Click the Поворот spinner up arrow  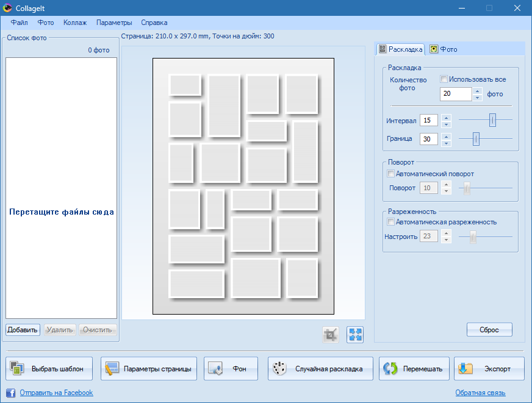click(x=446, y=185)
